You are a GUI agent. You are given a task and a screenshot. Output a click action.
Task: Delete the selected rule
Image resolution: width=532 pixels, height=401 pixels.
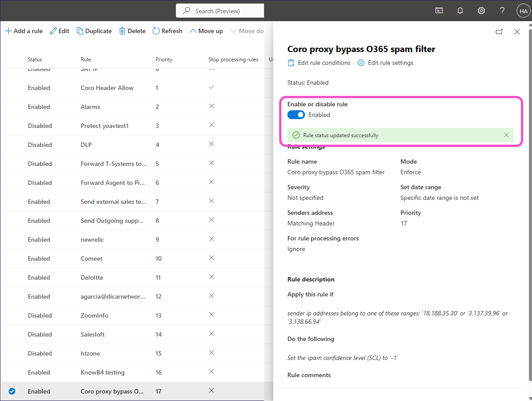pos(132,31)
